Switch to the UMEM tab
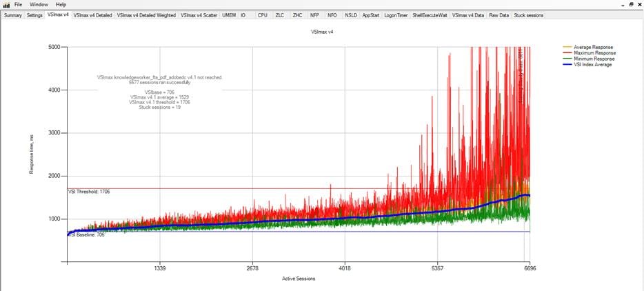Image resolution: width=644 pixels, height=291 pixels. click(229, 15)
